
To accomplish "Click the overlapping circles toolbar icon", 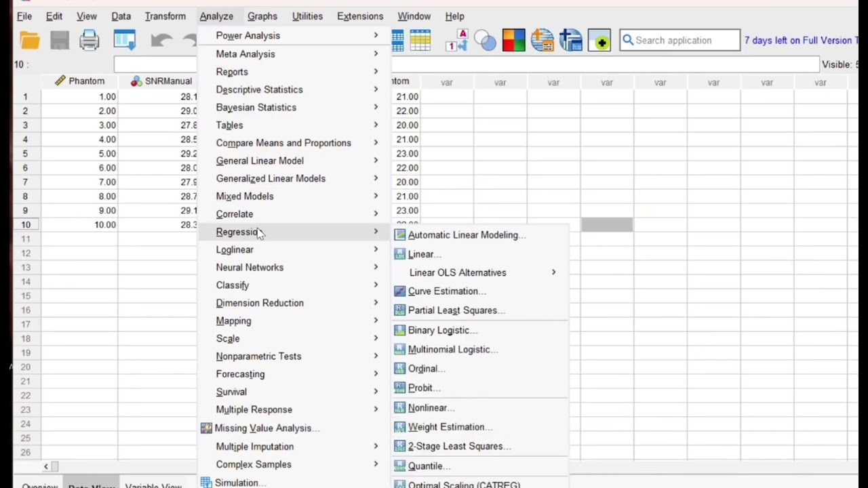I will pyautogui.click(x=486, y=41).
